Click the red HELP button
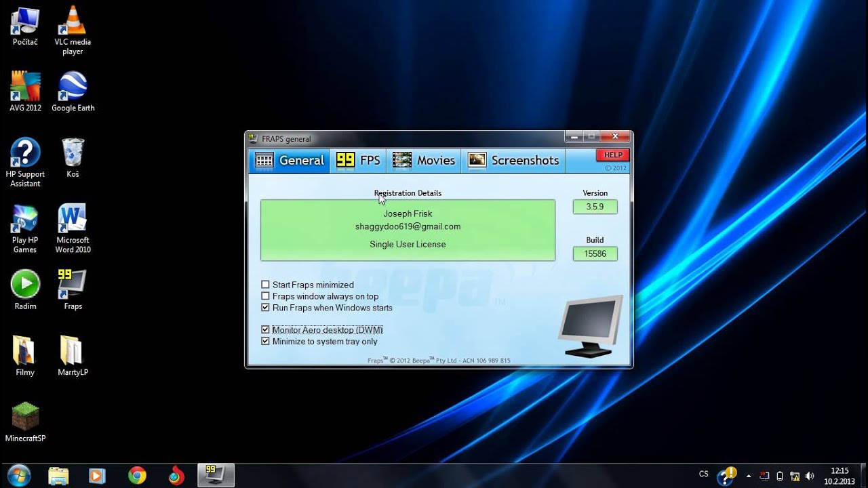Screen dimensions: 868x488 click(613, 155)
